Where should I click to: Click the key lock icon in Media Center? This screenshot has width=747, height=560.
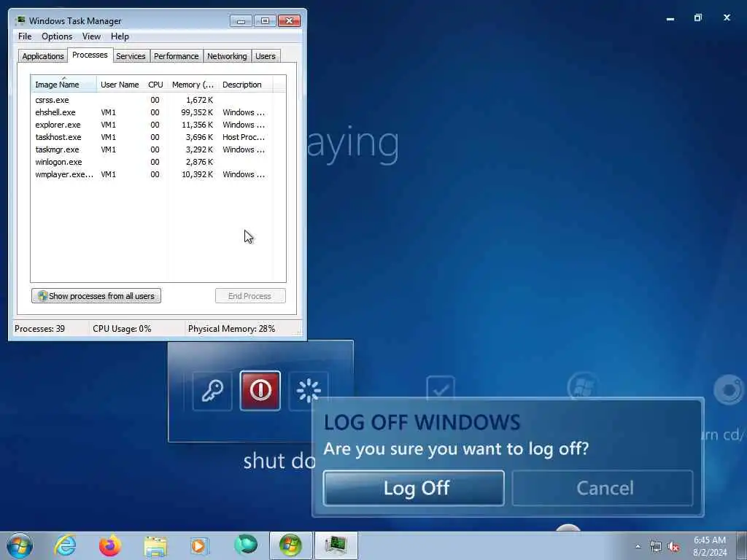coord(212,391)
